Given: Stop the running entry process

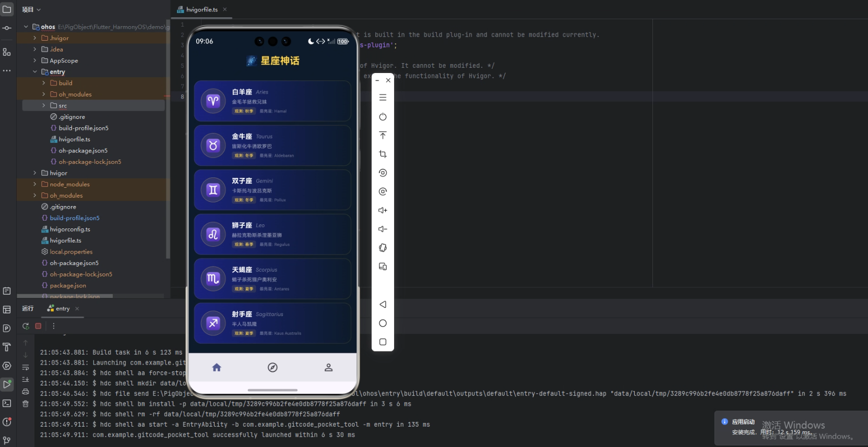Looking at the screenshot, I should coord(38,326).
